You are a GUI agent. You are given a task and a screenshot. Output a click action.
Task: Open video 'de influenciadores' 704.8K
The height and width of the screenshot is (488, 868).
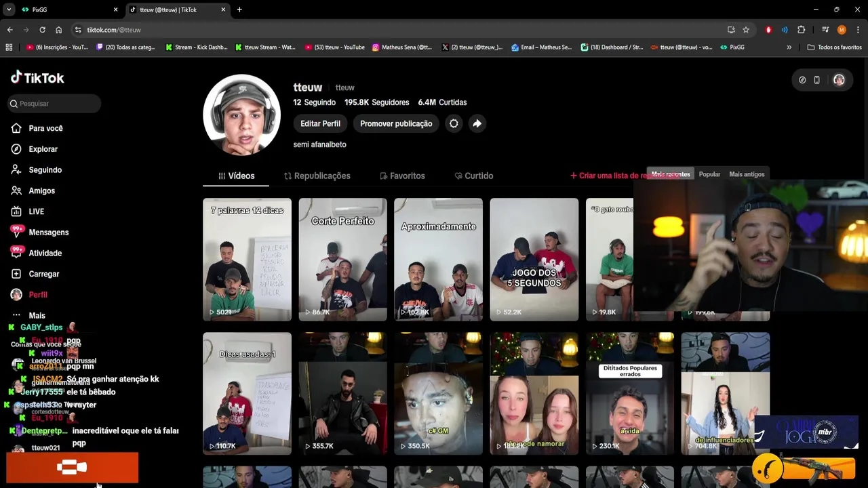click(726, 393)
